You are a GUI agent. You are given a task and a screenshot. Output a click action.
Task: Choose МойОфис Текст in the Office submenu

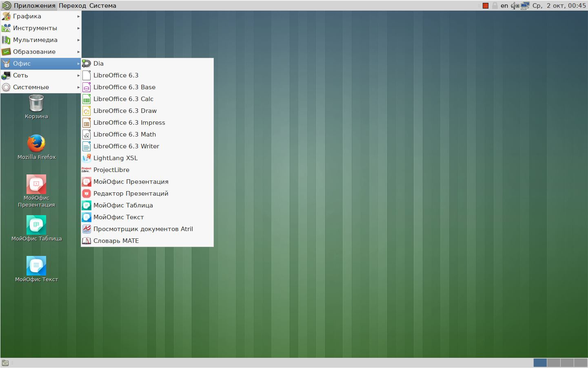click(x=147, y=217)
